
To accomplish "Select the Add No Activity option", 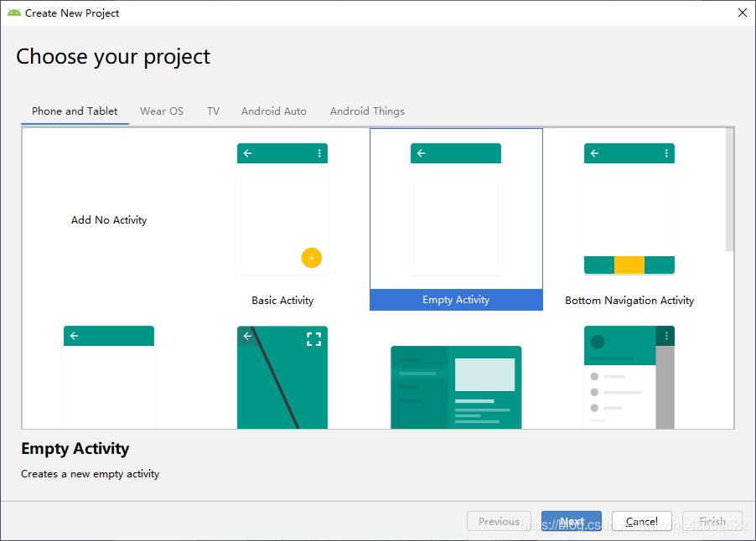I will coord(109,219).
